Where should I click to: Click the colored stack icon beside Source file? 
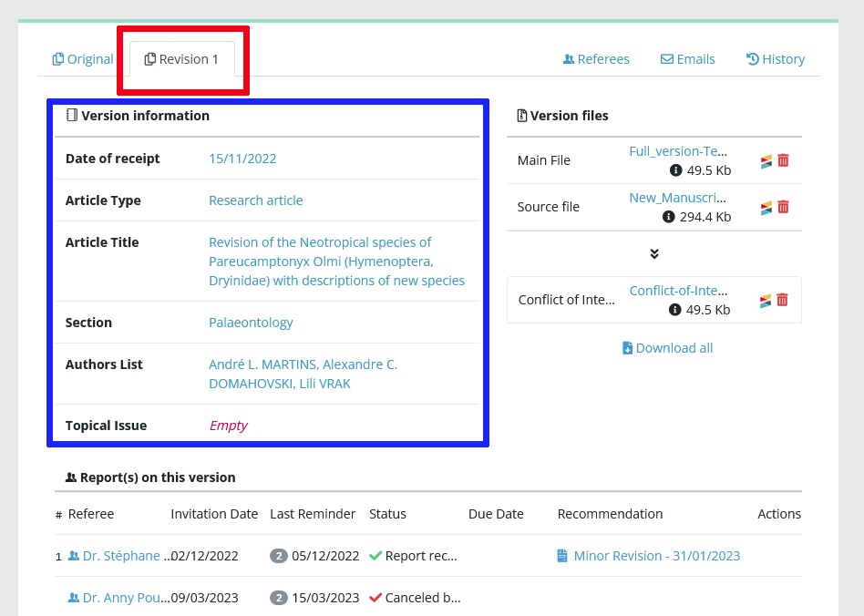766,208
